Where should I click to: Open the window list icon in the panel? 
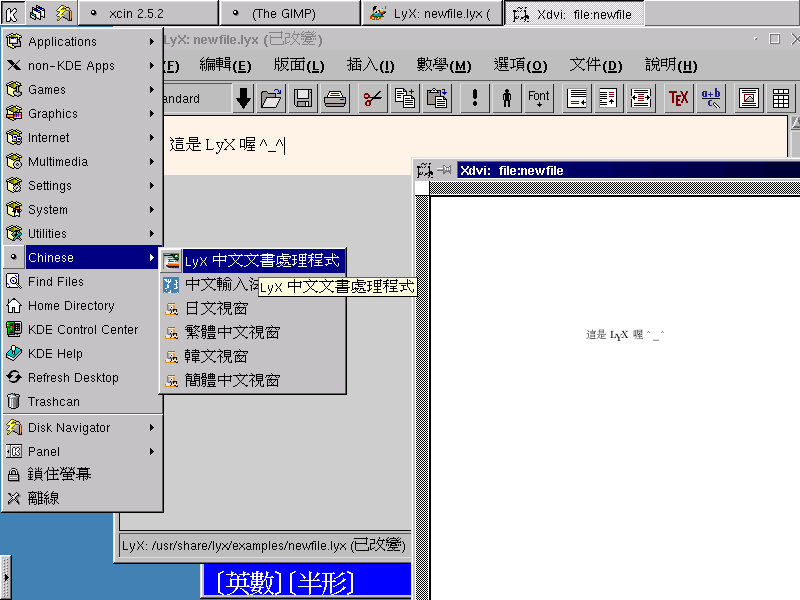tap(38, 13)
